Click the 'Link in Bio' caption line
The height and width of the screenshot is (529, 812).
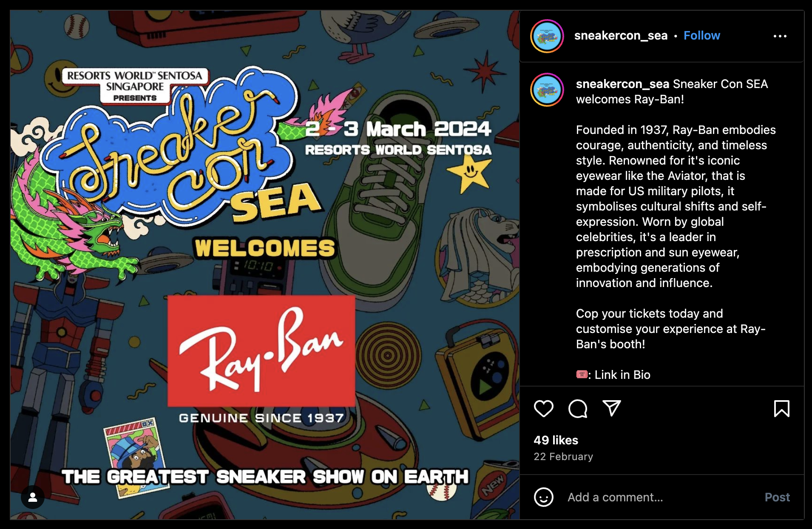click(x=622, y=375)
